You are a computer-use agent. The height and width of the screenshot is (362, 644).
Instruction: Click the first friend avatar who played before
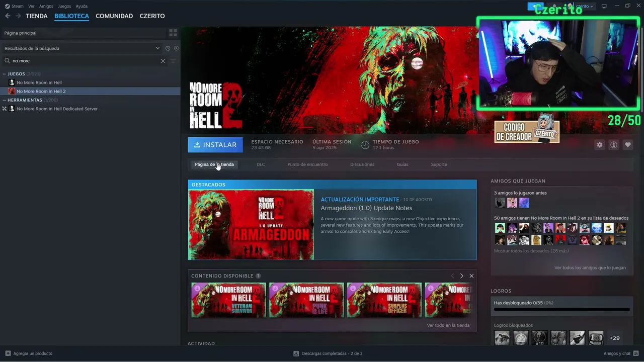(500, 203)
